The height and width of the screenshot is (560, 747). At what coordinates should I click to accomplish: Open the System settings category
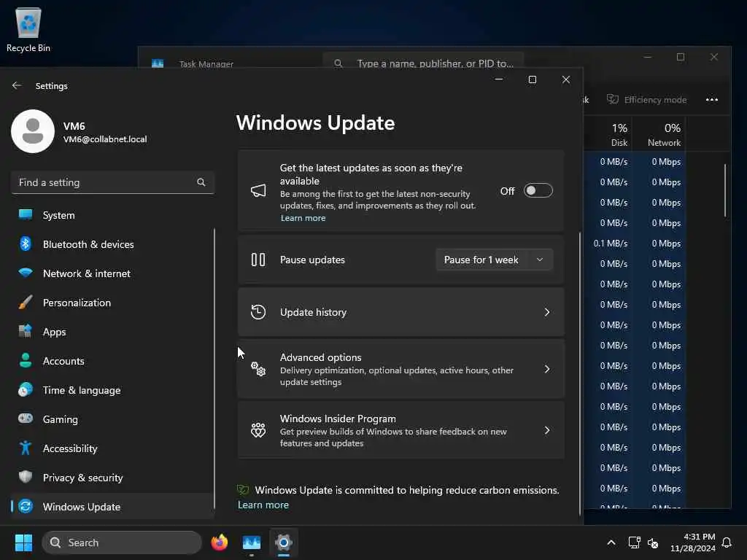click(x=112, y=215)
